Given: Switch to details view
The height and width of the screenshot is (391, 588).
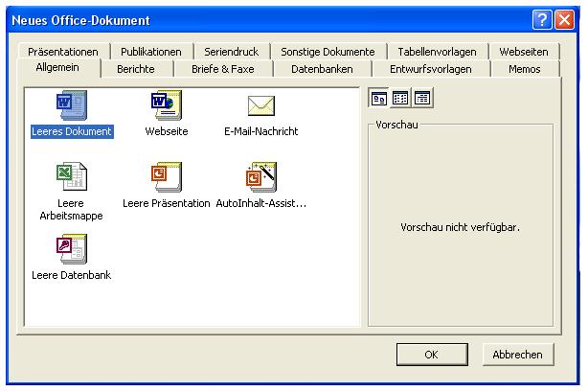Looking at the screenshot, I should [422, 99].
